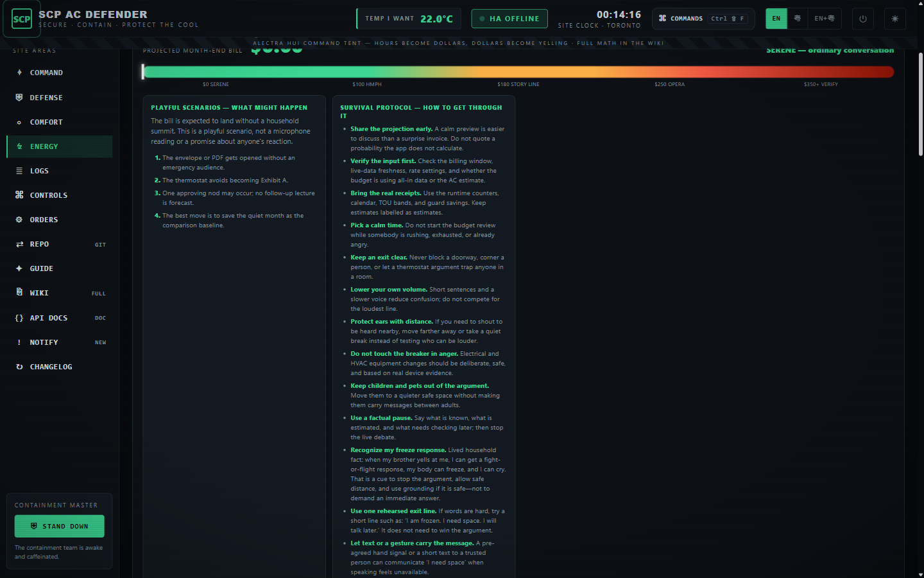Open Guide via its star icon
The height and width of the screenshot is (578, 924).
coord(19,268)
